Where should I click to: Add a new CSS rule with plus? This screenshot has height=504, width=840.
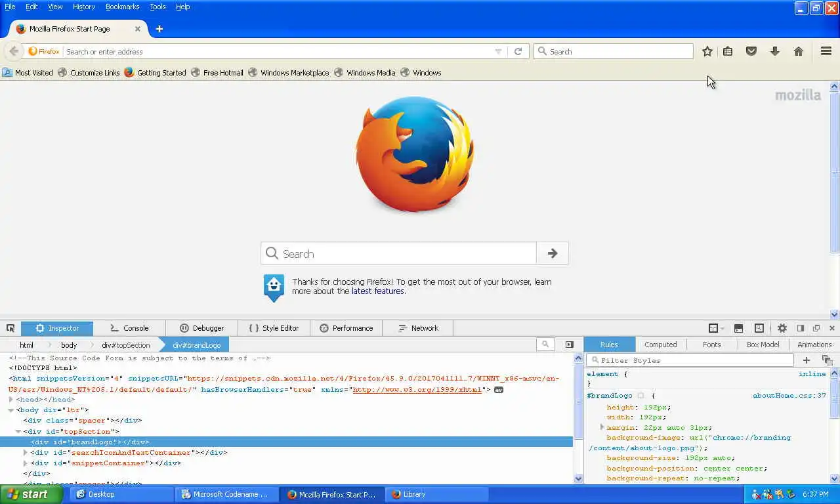[807, 360]
